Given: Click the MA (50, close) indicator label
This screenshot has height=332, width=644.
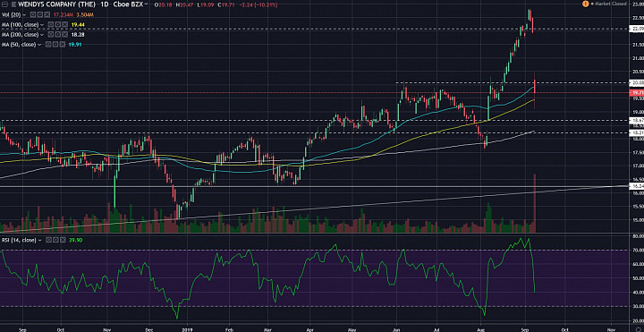Looking at the screenshot, I should pos(19,45).
